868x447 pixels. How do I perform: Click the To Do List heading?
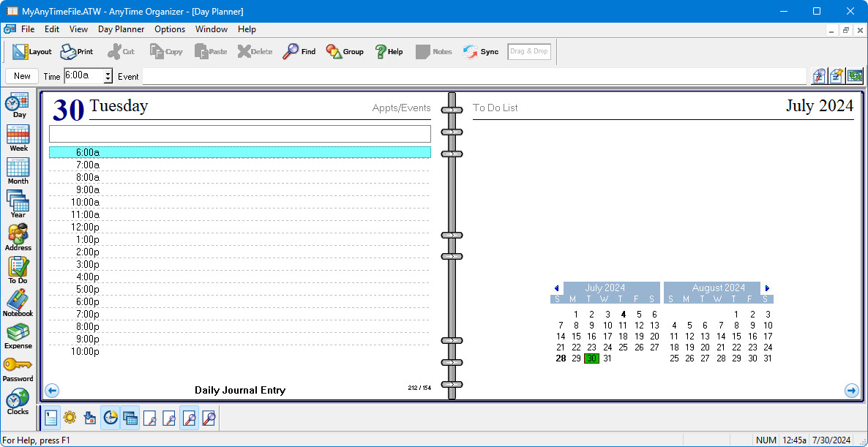point(495,108)
